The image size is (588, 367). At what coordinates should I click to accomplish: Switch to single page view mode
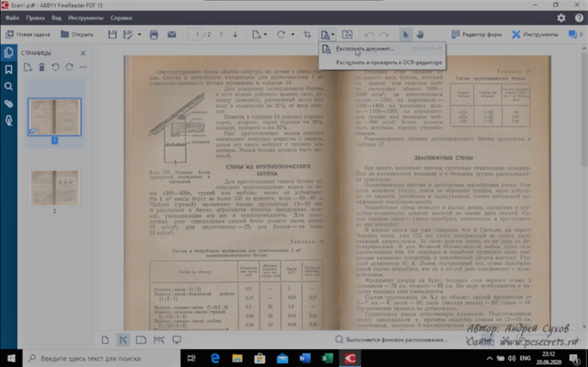pos(105,340)
